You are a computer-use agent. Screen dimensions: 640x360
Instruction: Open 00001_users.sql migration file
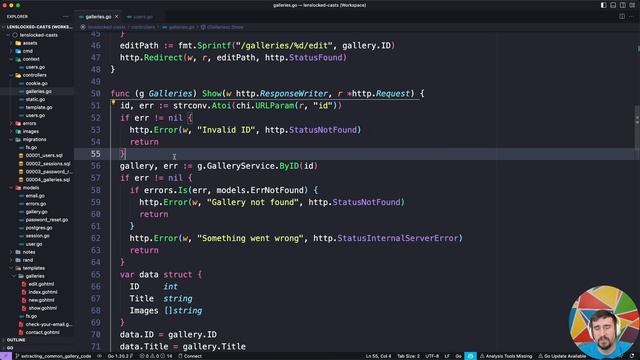[x=37, y=156]
